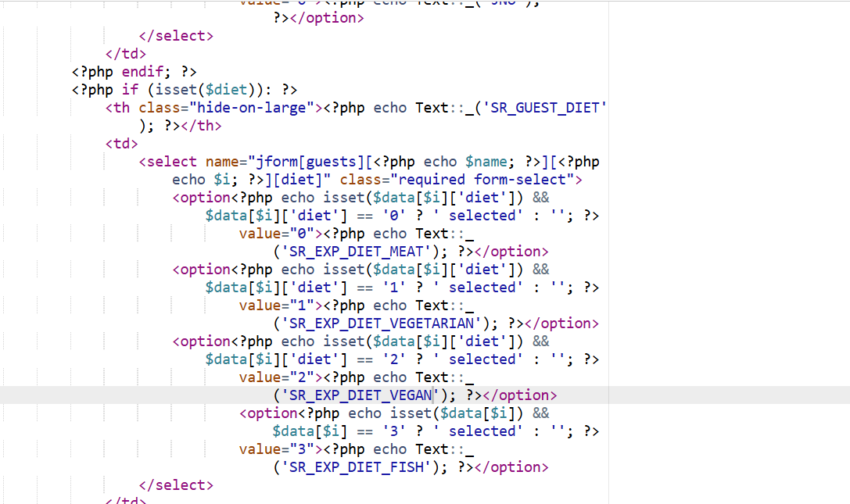Click the "hide-on-large" class value
850x504 pixels.
(251, 108)
